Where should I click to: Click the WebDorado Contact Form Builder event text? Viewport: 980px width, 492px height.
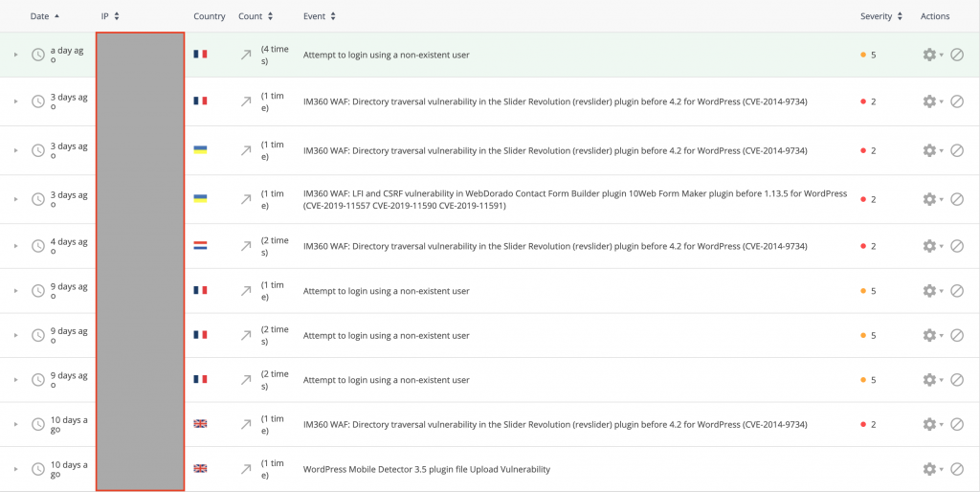coord(575,199)
